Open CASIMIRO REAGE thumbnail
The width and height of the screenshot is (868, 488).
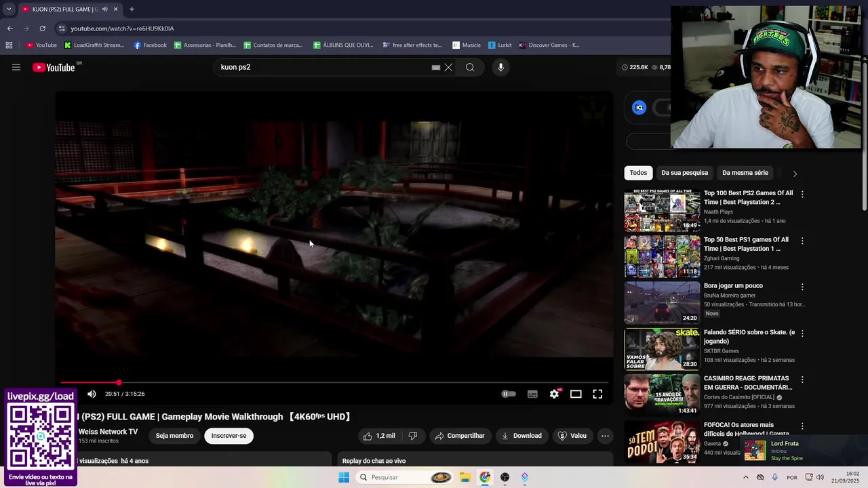tap(662, 395)
